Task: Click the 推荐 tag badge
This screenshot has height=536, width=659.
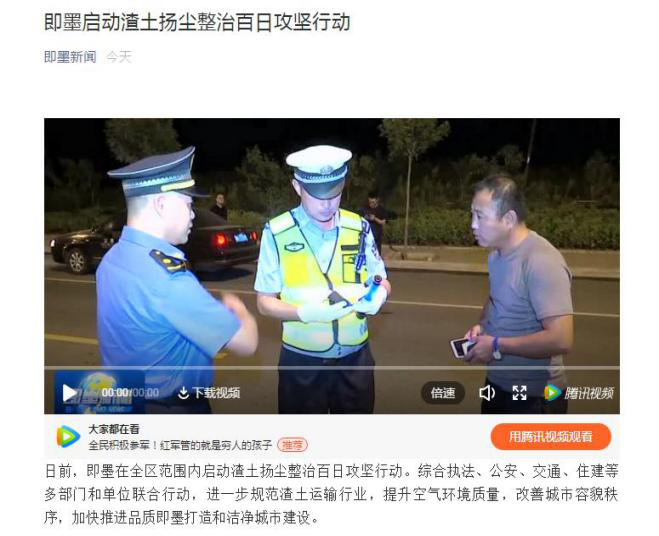Action: point(292,445)
